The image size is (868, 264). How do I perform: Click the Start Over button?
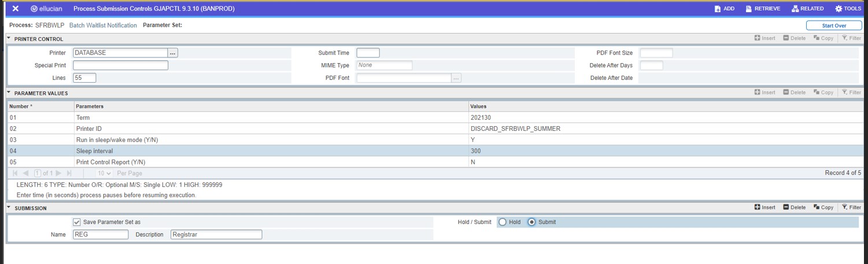(834, 25)
